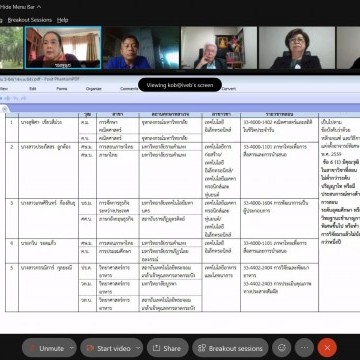Collapse the Hide Menu Bar chevron
360x360 pixels.
(x=39, y=7)
